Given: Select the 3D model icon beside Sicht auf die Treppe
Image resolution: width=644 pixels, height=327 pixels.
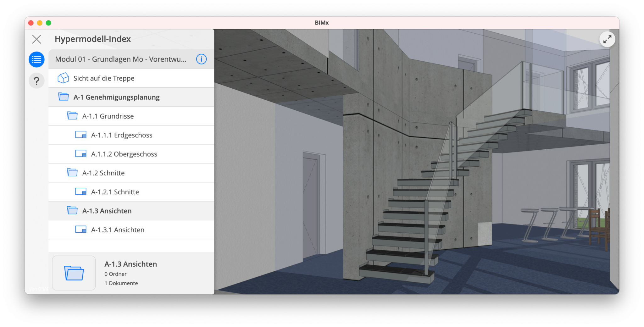Looking at the screenshot, I should click(63, 78).
